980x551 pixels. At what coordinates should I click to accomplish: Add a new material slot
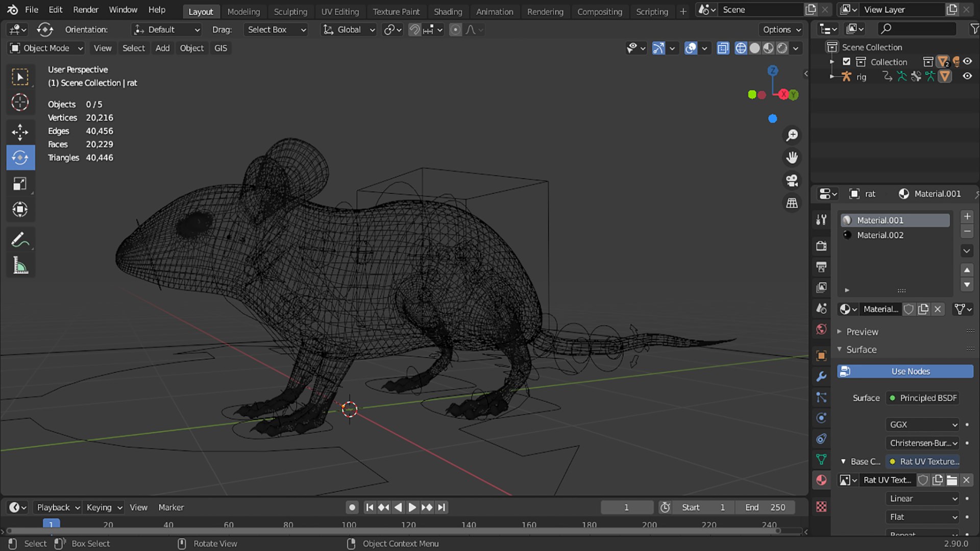coord(967,216)
